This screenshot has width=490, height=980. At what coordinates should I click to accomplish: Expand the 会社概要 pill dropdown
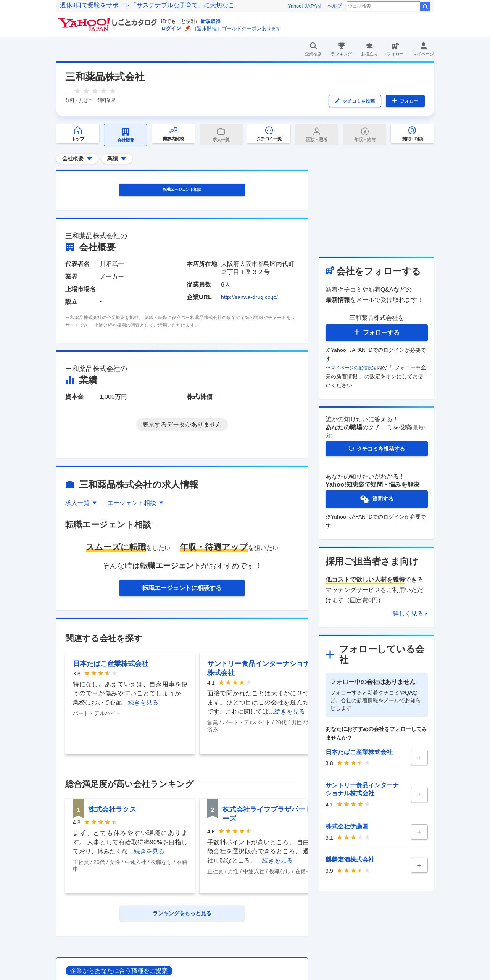point(77,158)
